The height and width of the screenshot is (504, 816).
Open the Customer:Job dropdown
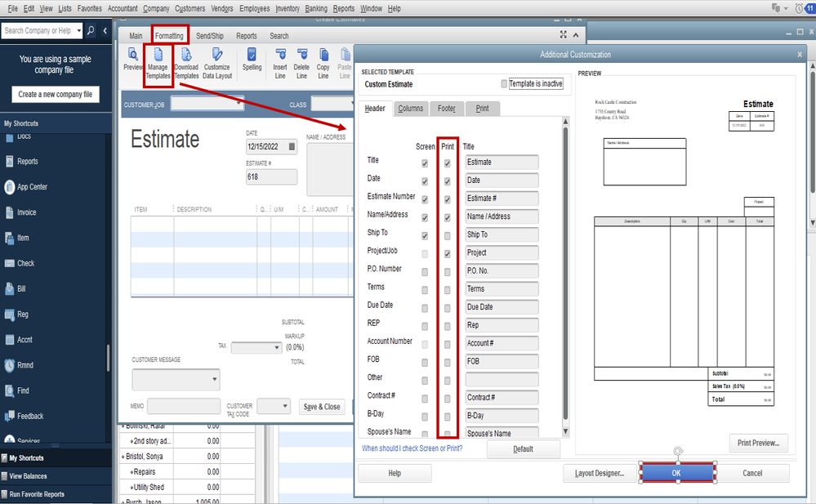[239, 103]
